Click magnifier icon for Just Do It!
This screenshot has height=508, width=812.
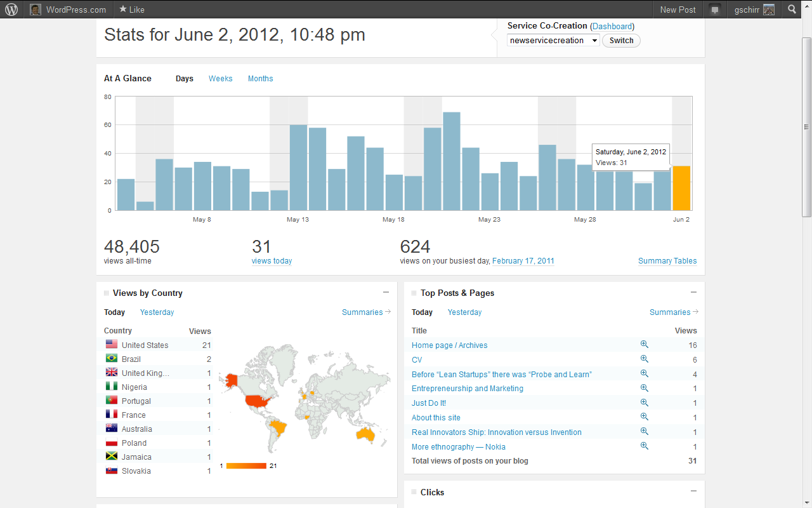[644, 403]
